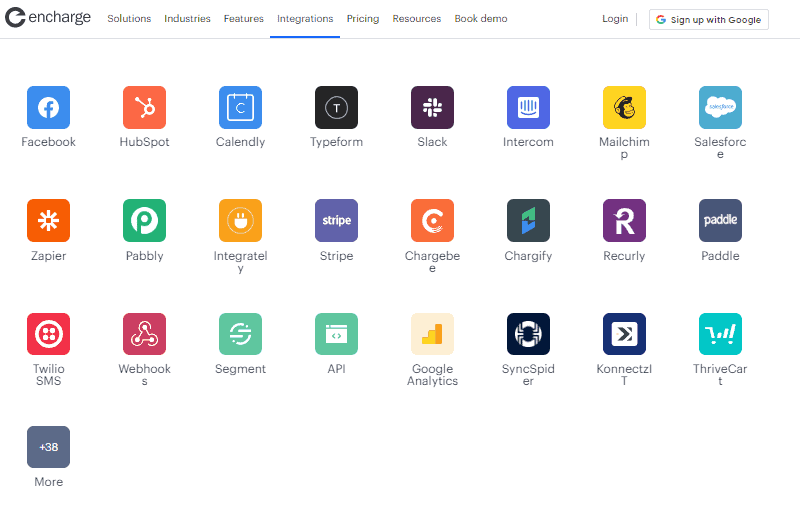Click the 'HubSpot' label text
The image size is (800, 507).
(x=144, y=142)
